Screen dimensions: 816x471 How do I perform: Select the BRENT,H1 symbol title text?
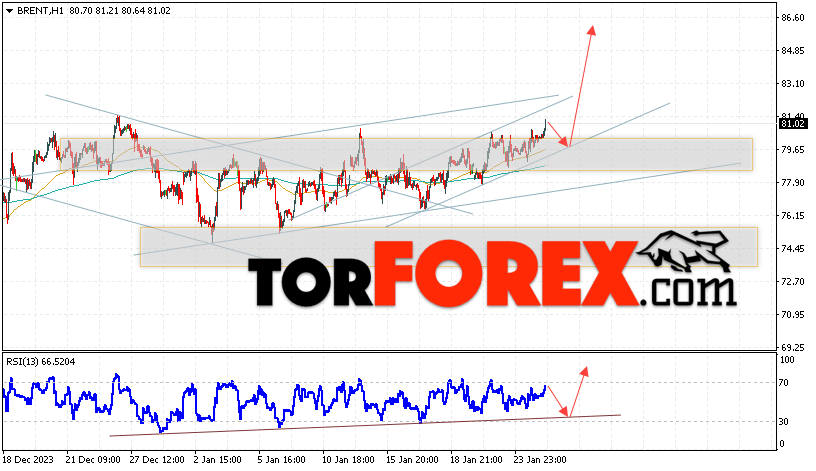pos(40,10)
